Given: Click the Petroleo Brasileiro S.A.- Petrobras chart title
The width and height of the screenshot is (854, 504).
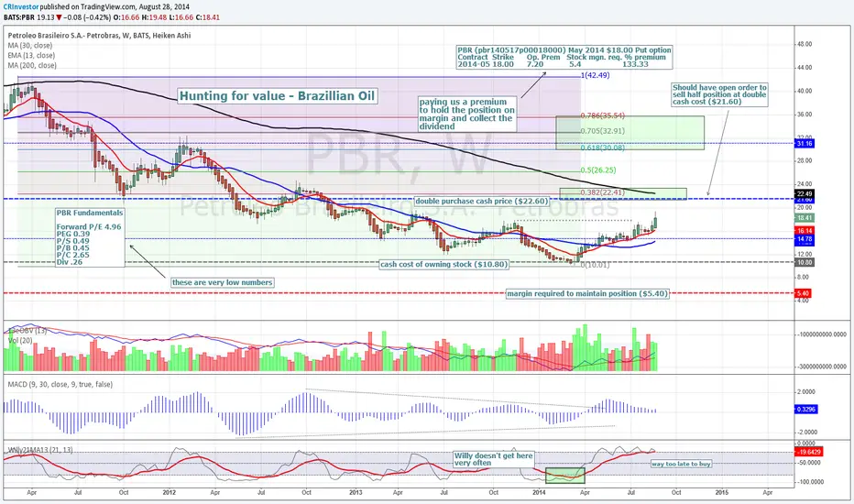Looking at the screenshot, I should [x=99, y=36].
